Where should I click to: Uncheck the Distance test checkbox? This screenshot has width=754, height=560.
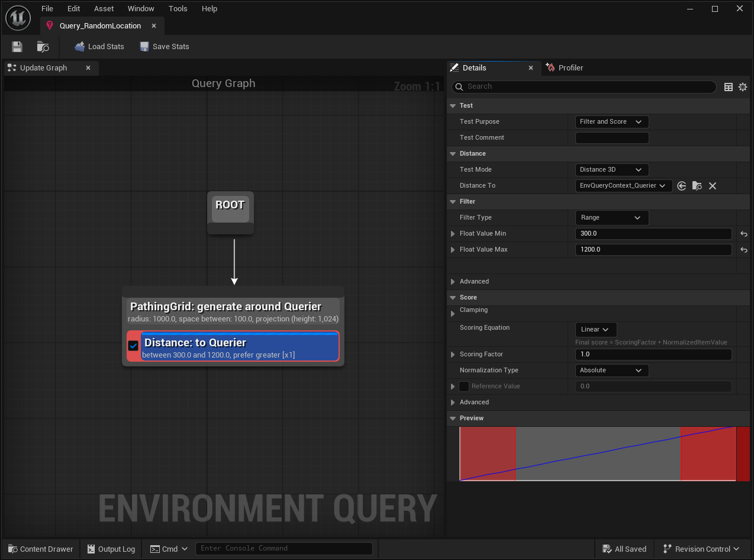(x=133, y=346)
